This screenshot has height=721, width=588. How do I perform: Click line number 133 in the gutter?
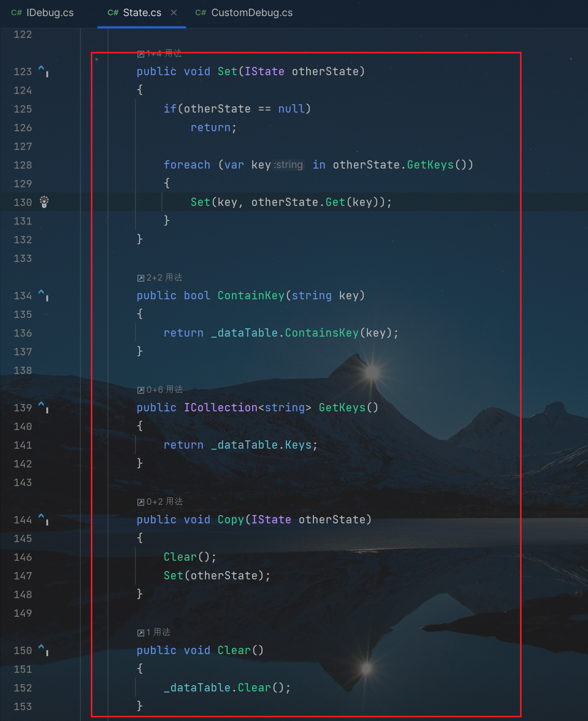point(23,258)
